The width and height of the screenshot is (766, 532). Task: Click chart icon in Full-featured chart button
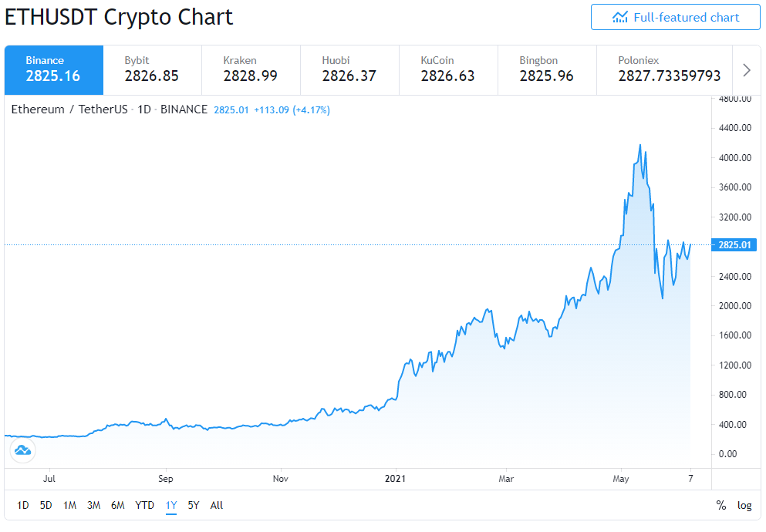point(620,18)
